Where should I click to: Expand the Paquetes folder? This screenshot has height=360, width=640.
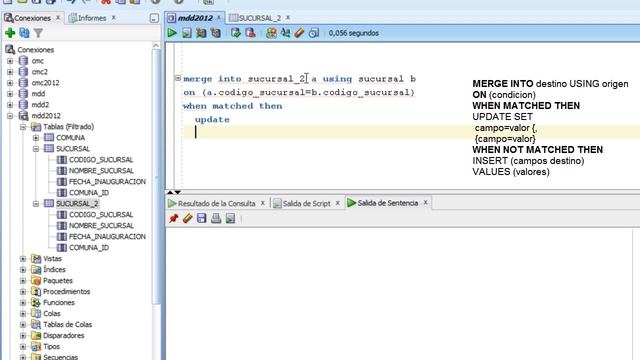pos(23,281)
